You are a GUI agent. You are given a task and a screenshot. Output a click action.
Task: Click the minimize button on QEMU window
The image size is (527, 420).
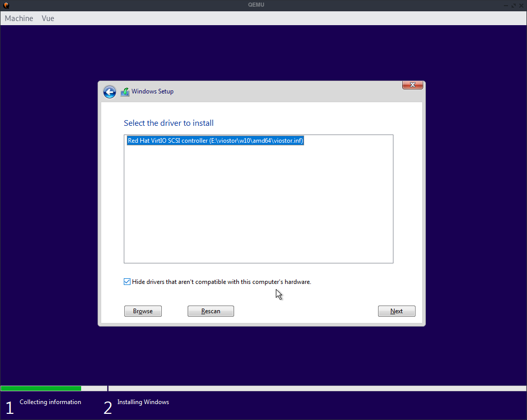coord(506,5)
